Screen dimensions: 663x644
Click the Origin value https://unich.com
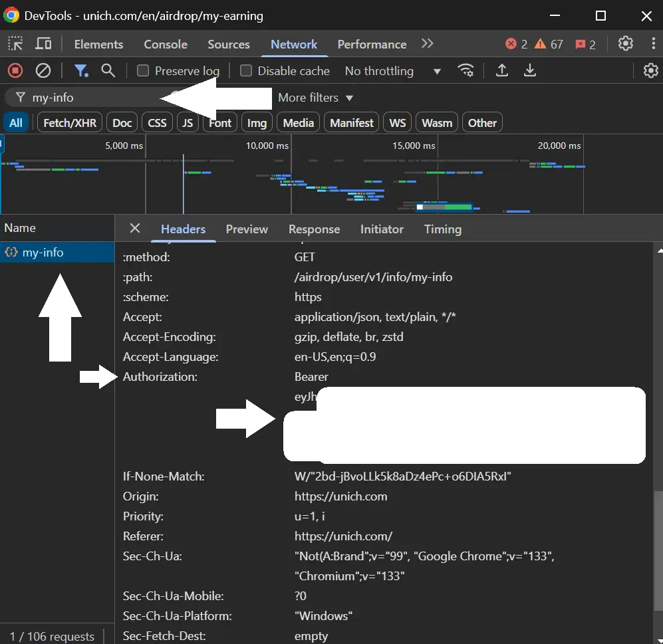pyautogui.click(x=340, y=496)
